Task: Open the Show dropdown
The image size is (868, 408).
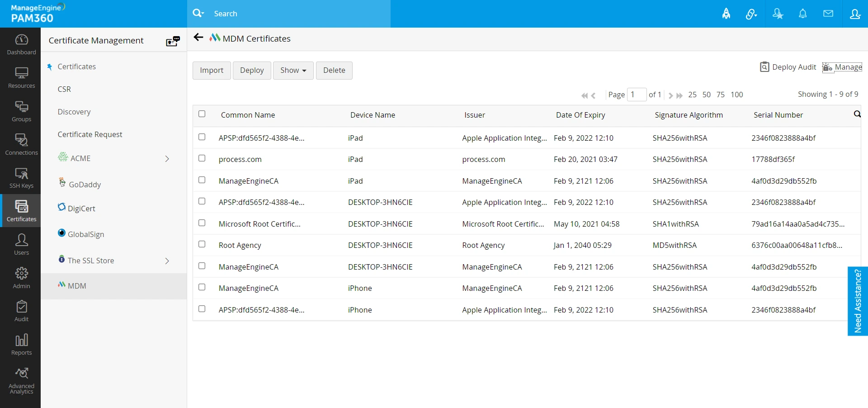Action: pyautogui.click(x=293, y=70)
